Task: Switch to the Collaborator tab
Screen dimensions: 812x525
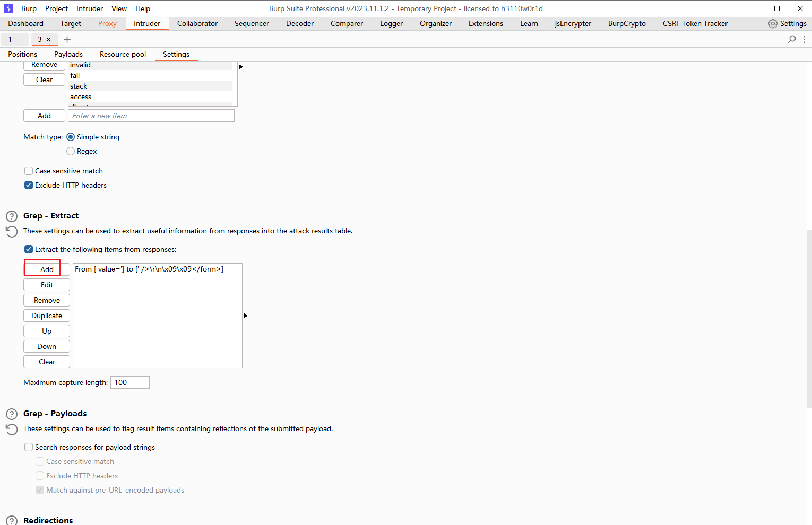Action: click(x=197, y=23)
